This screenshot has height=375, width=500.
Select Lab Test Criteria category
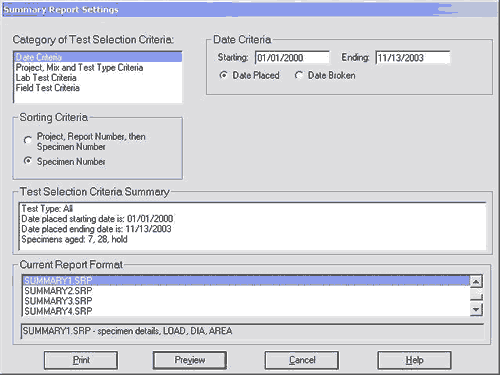pos(98,78)
